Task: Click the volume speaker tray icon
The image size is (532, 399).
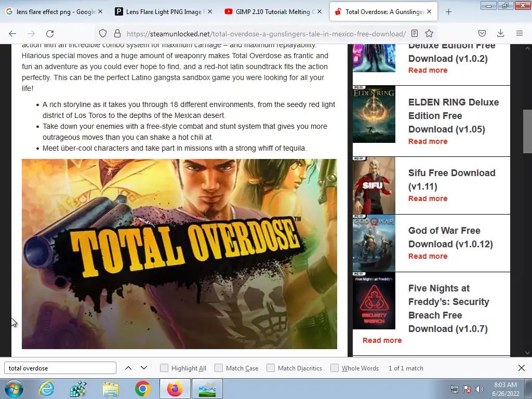Action: point(480,389)
